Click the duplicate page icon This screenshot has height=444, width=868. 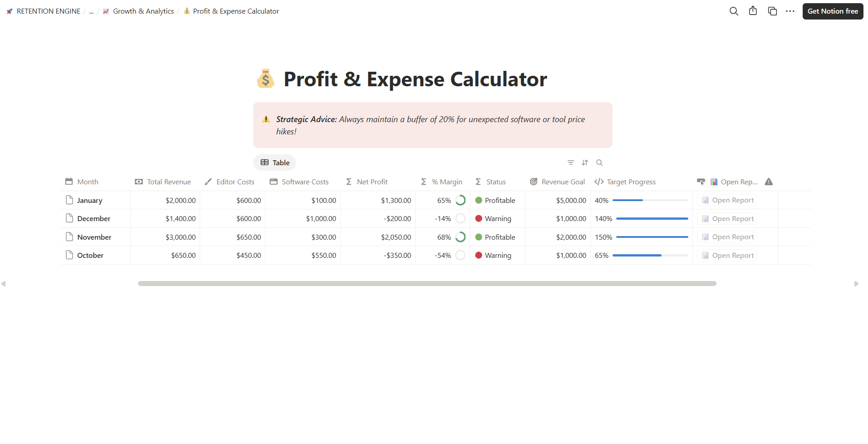pyautogui.click(x=772, y=11)
